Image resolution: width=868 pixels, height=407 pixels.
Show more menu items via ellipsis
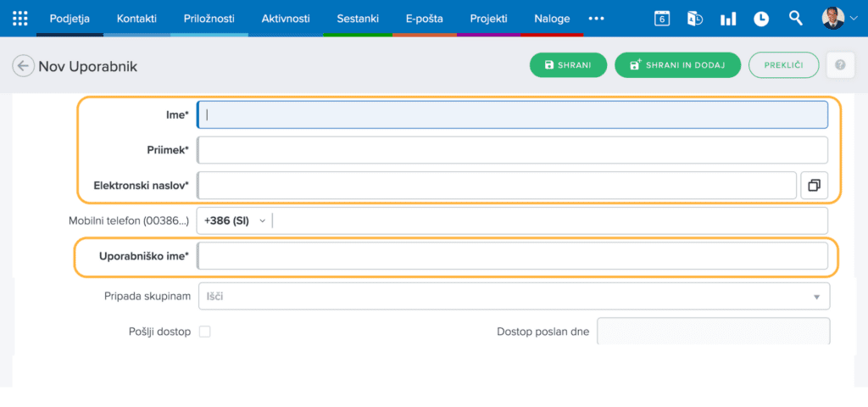[x=596, y=18]
